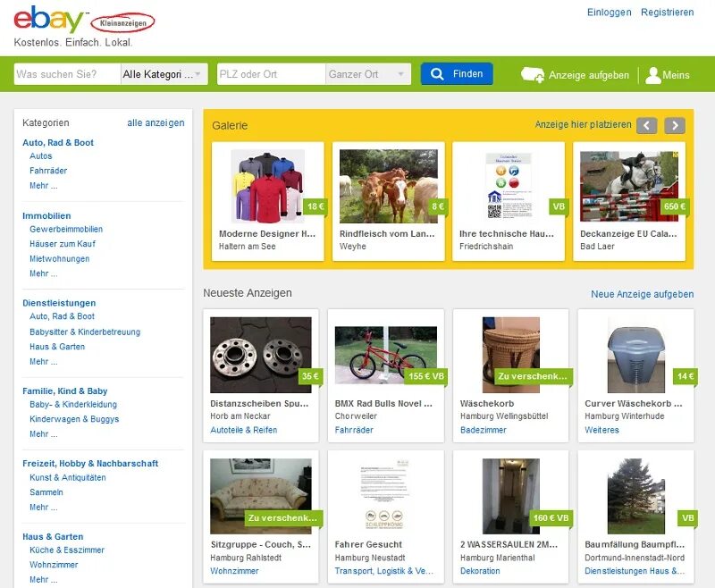The height and width of the screenshot is (588, 715).
Task: Select Autos subcategory
Action: pyautogui.click(x=40, y=155)
